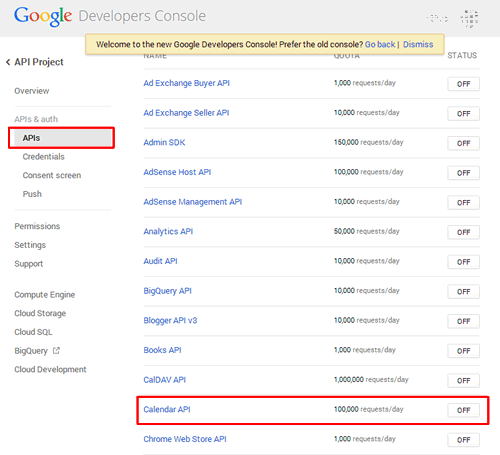The image size is (500, 455).
Task: Expand APIs & auth group heading
Action: pos(36,119)
